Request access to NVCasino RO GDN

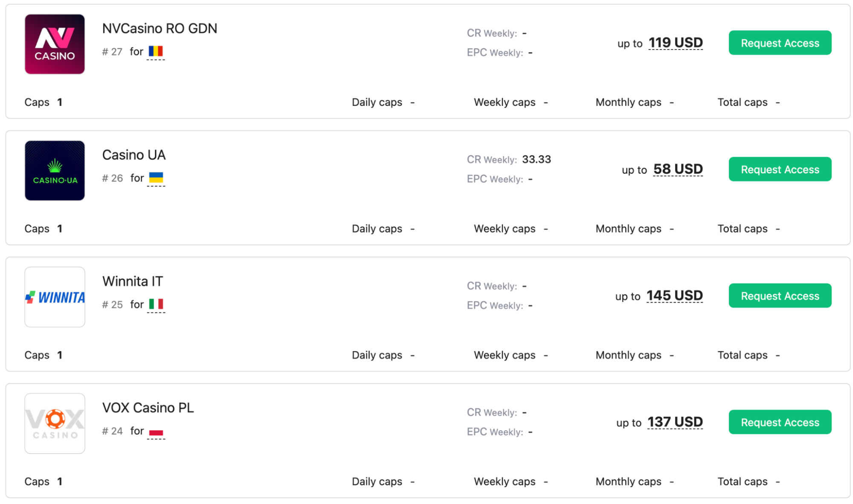[780, 43]
